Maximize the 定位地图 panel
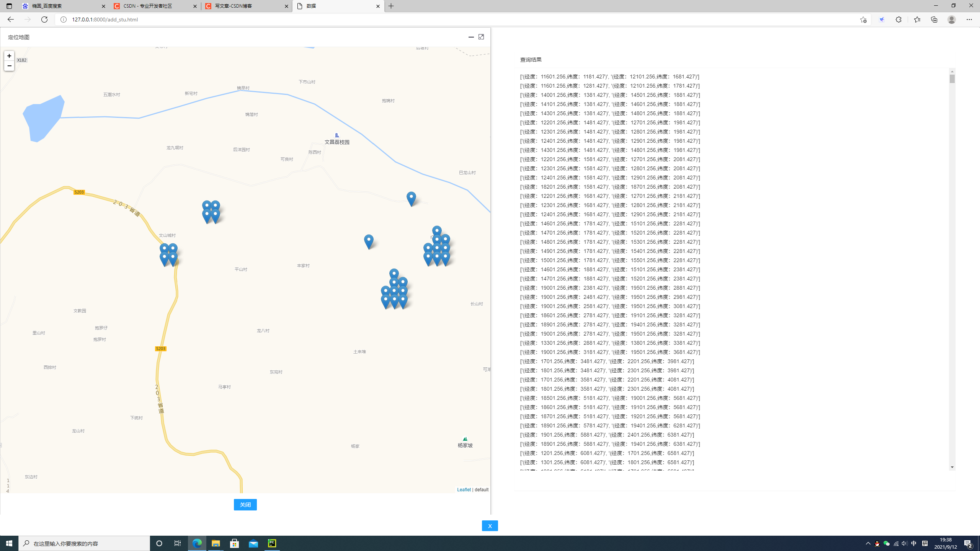The width and height of the screenshot is (980, 551). pyautogui.click(x=481, y=37)
